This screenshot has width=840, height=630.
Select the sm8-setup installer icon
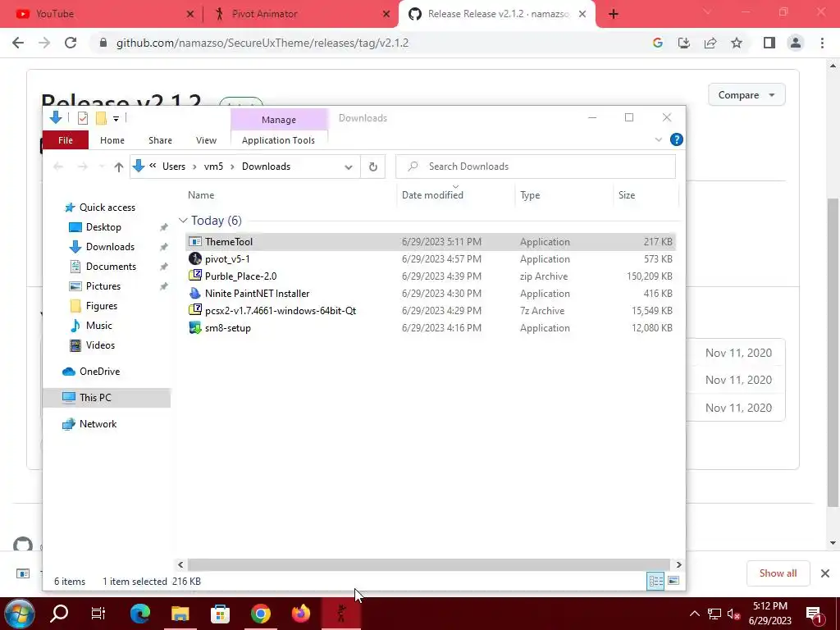(x=195, y=328)
